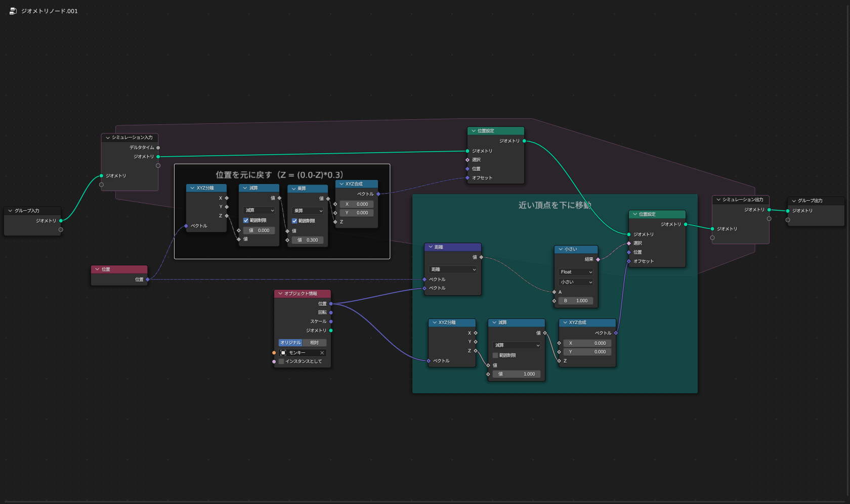Screen dimensions: 850x504
Task: Click the 結果 output socket on 小さい node
Action: (x=598, y=259)
